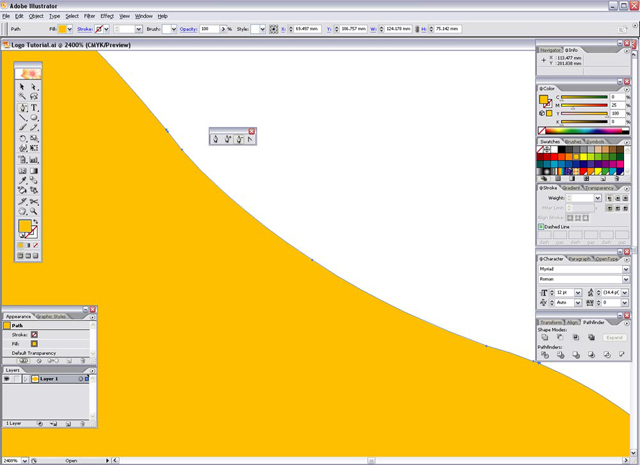
Task: Open the Myriad font family dropdown
Action: click(626, 269)
